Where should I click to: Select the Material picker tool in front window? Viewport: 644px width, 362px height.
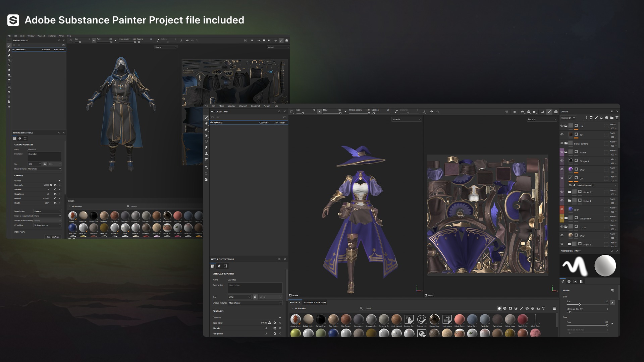[206, 159]
